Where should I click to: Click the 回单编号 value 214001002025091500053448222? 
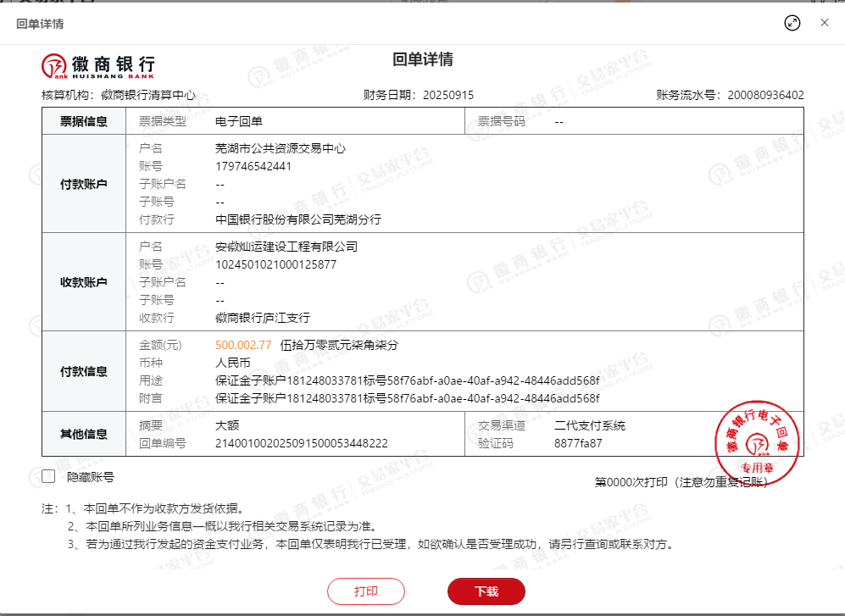pyautogui.click(x=301, y=443)
